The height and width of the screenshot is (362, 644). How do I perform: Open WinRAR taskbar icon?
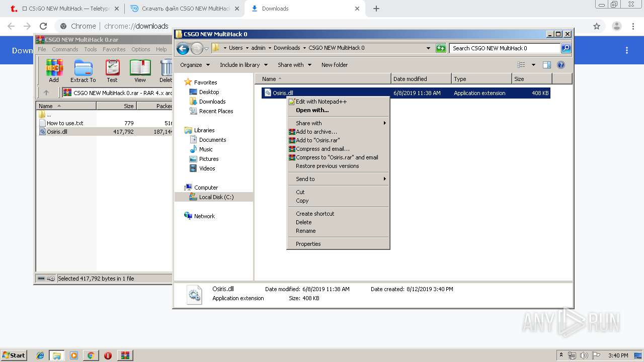click(x=125, y=355)
